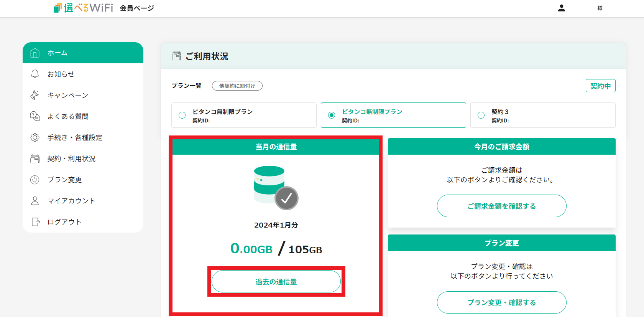
Task: Click the ご利用状況 header icon
Action: pyautogui.click(x=176, y=56)
